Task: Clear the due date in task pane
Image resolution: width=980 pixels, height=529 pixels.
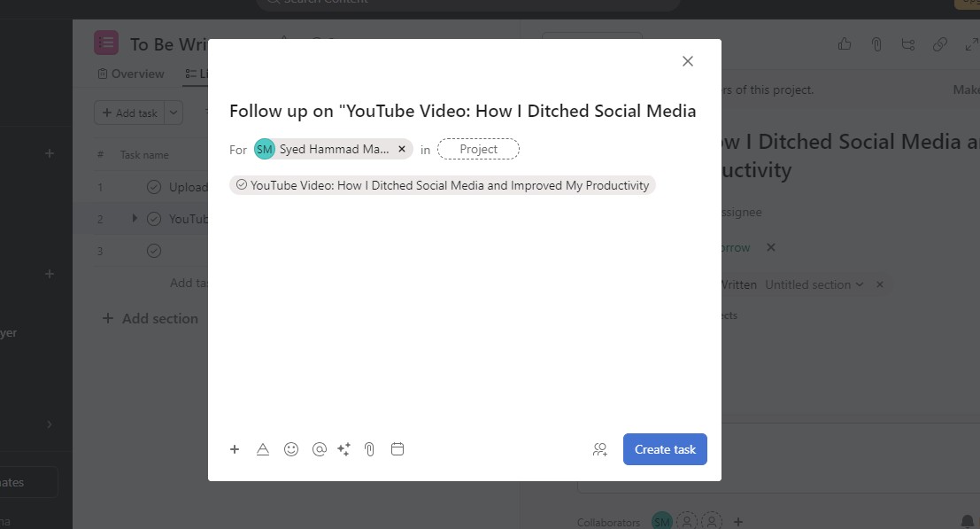Action: [771, 247]
